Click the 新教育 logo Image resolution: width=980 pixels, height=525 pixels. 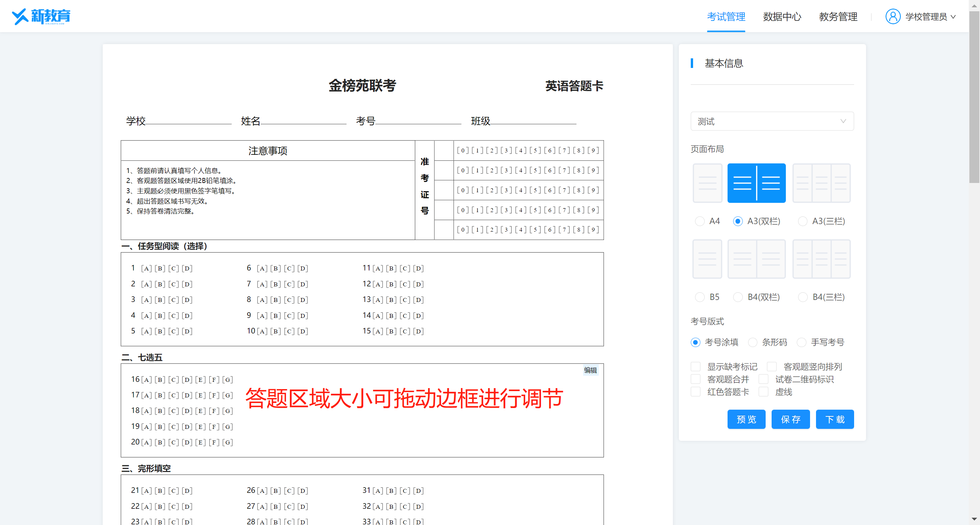(x=41, y=16)
